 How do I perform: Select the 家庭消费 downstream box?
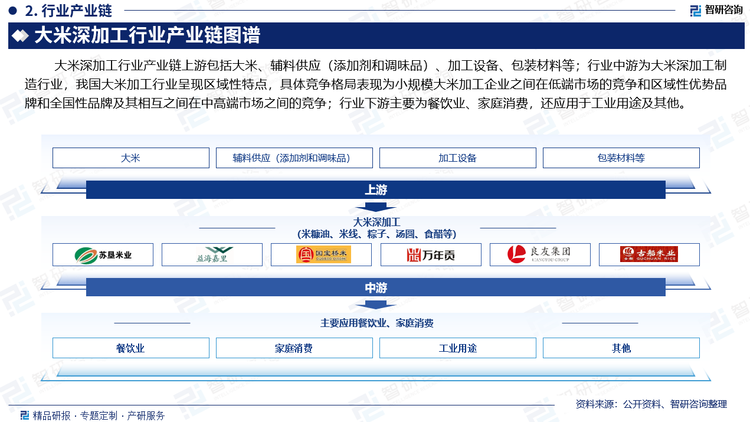[x=294, y=348]
